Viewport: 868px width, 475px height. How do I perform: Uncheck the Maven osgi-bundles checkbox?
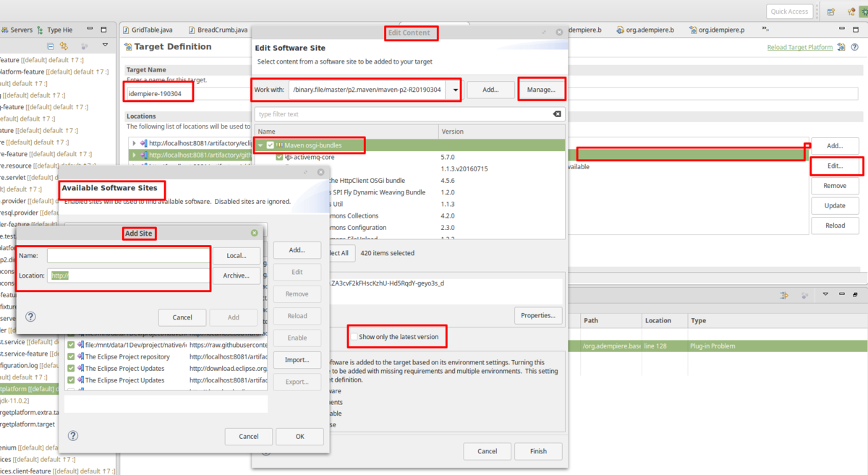271,145
